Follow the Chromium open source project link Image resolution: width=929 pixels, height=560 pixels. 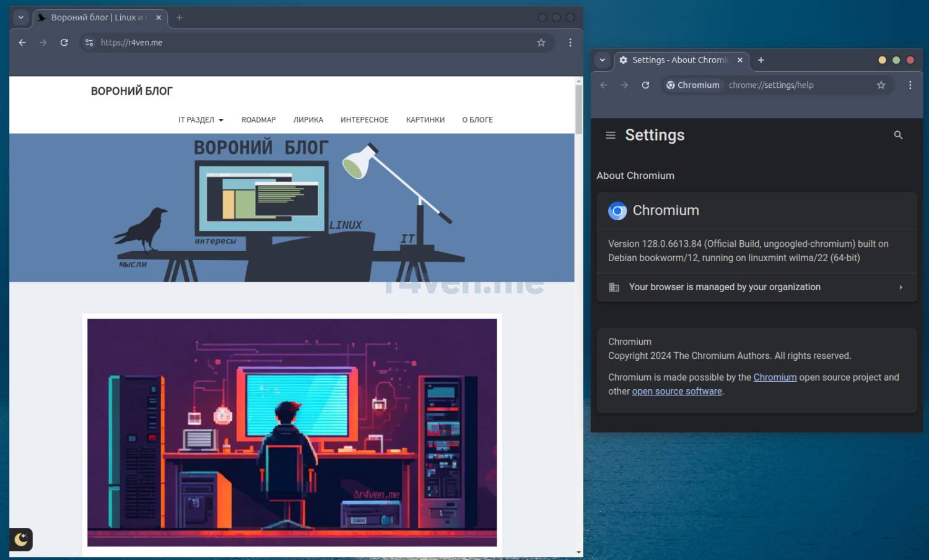point(775,377)
